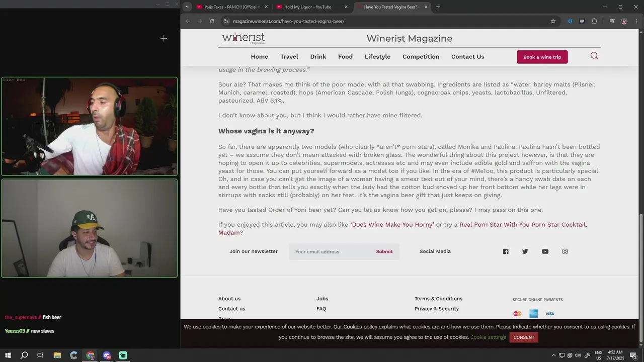Click the ENG US language indicator
The image size is (644, 362).
point(599,355)
